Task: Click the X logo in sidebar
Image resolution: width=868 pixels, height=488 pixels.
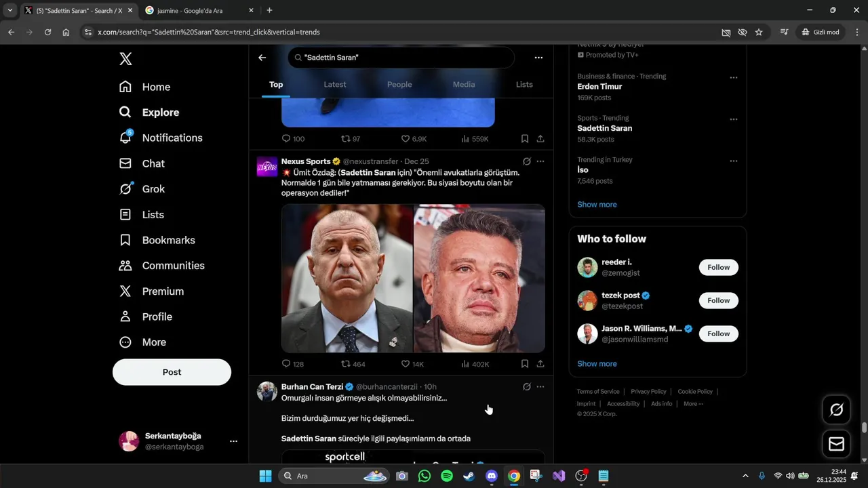Action: (125, 59)
